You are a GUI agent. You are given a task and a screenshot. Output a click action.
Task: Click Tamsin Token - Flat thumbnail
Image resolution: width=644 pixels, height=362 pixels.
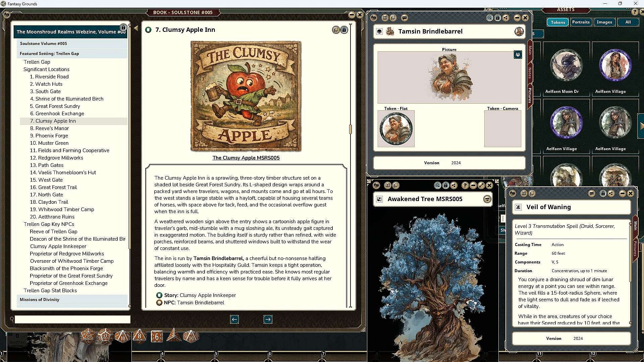[396, 129]
